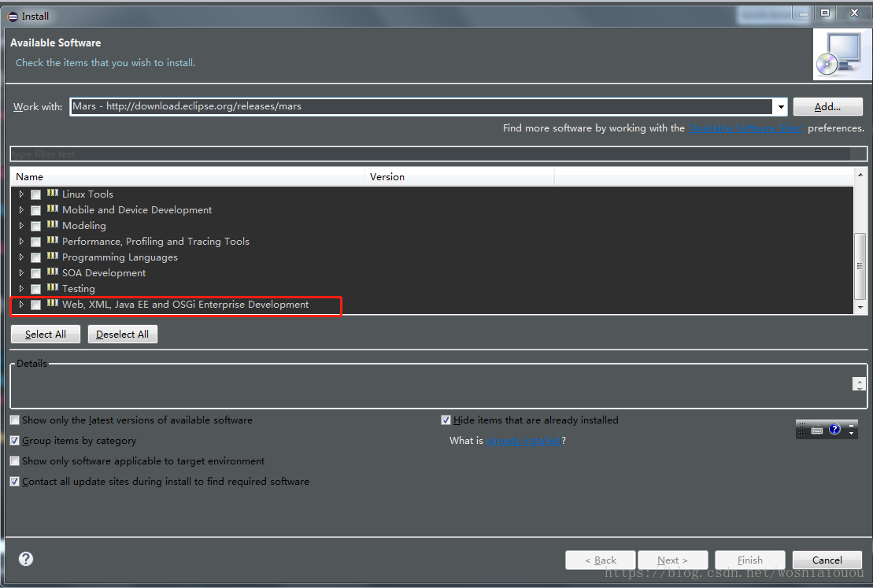Open the Work with site dropdown arrow
This screenshot has height=588, width=873.
coord(780,106)
